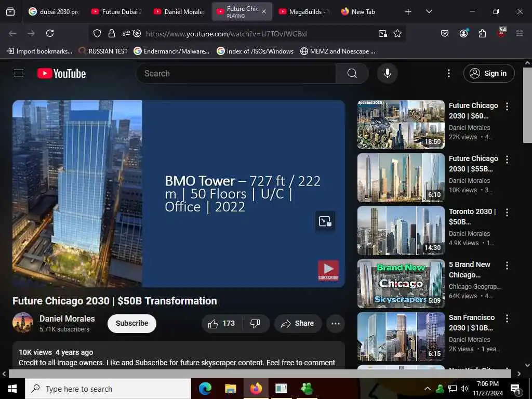The image size is (532, 399).
Task: Click the page vertical scrollbar thumb
Action: 527,105
